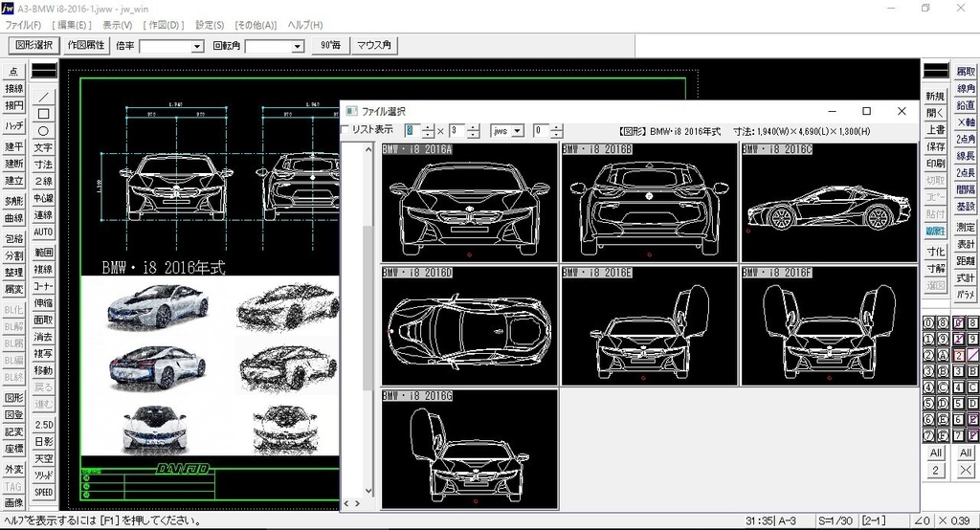The image size is (980, 530).
Task: Select the 連線 continuous line tool
Action: [x=43, y=215]
